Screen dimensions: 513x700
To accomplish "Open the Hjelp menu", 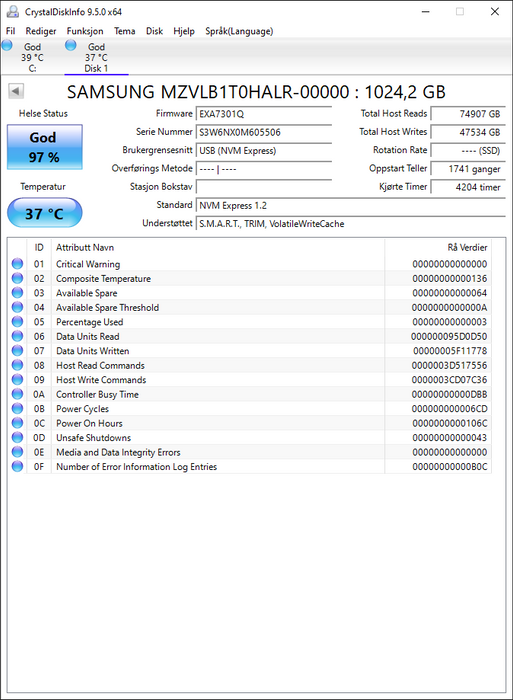I will coord(184,31).
